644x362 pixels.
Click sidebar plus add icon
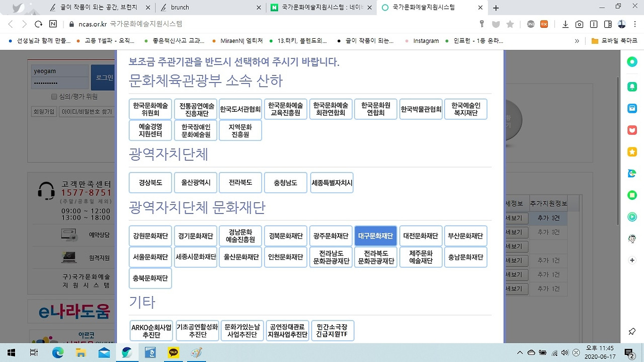pyautogui.click(x=632, y=260)
